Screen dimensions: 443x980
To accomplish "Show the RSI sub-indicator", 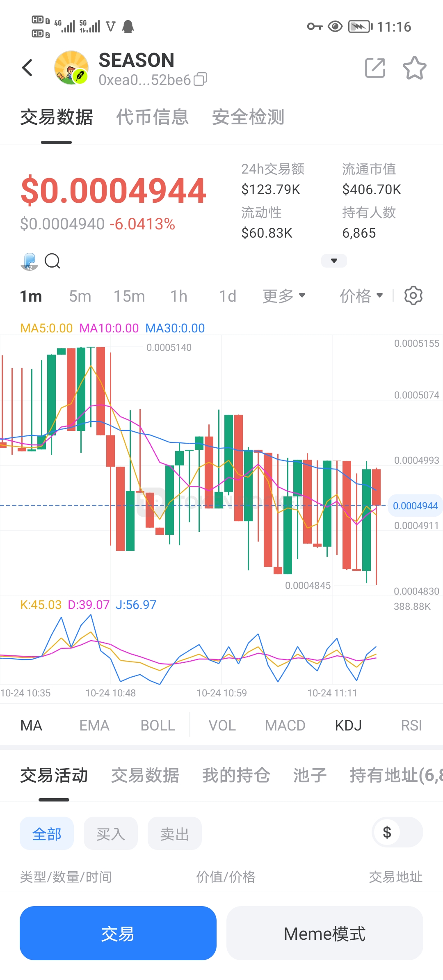I will click(411, 726).
